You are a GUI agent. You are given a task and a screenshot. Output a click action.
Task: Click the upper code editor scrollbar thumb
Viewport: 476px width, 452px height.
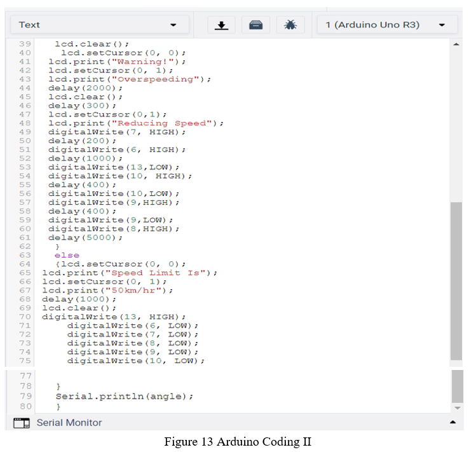[456, 281]
